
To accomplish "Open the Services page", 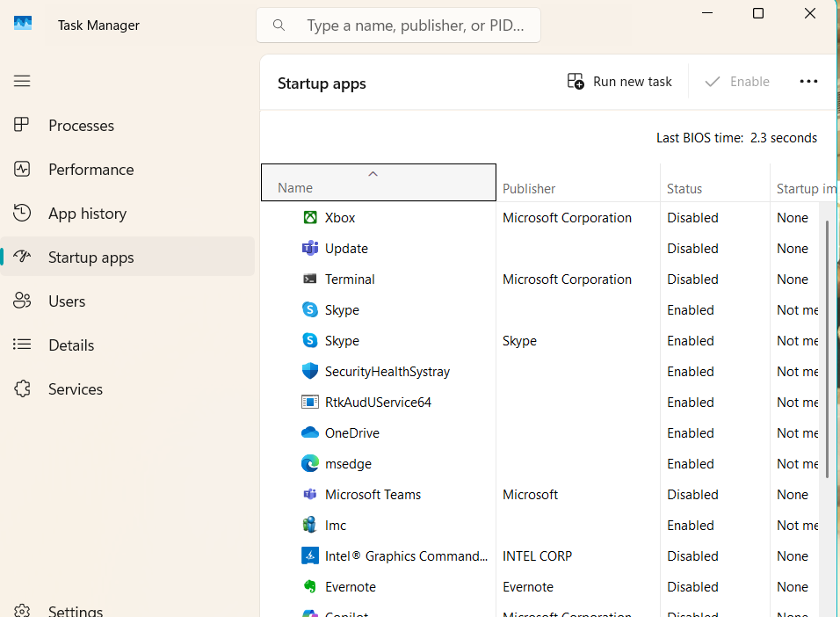I will [127, 389].
